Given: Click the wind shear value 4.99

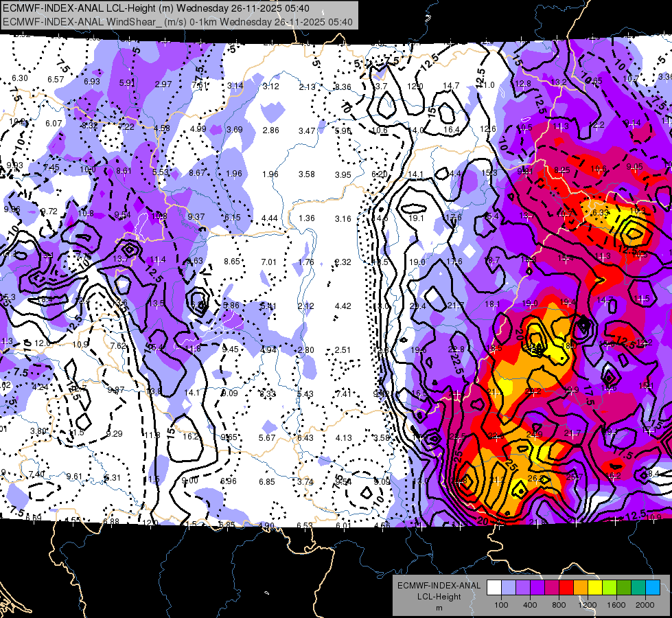Looking at the screenshot, I should click(x=198, y=128).
